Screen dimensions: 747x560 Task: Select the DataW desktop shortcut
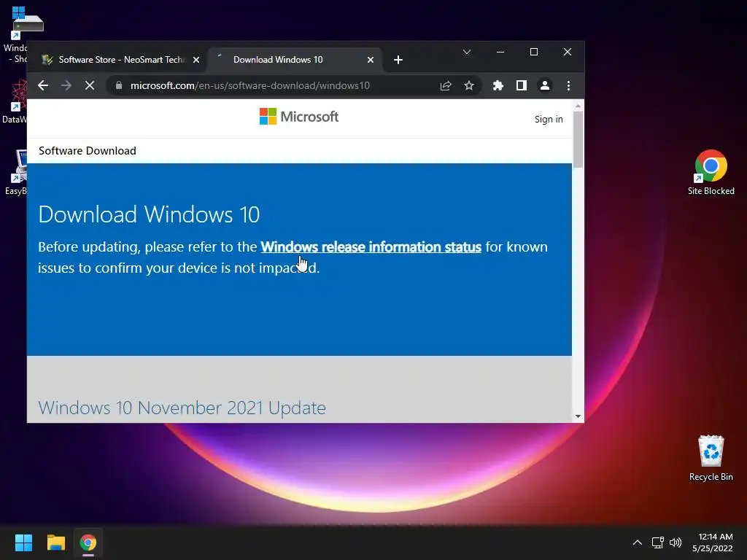pos(15,101)
